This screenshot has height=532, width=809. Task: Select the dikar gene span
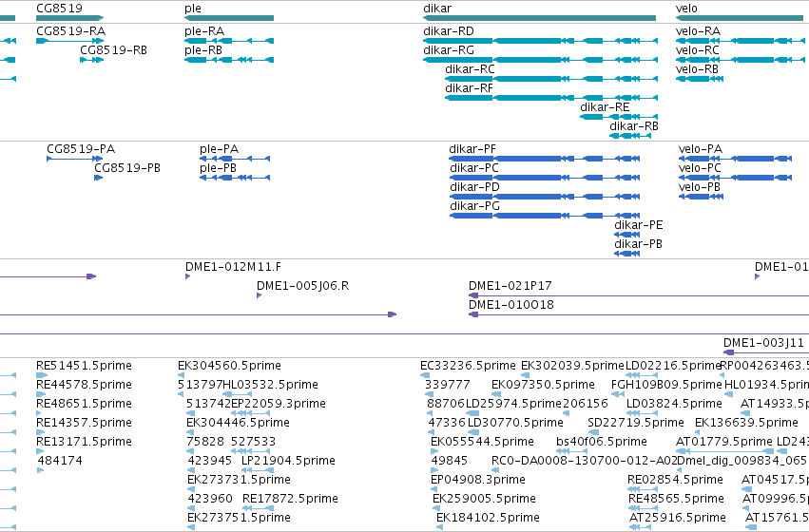(x=539, y=18)
